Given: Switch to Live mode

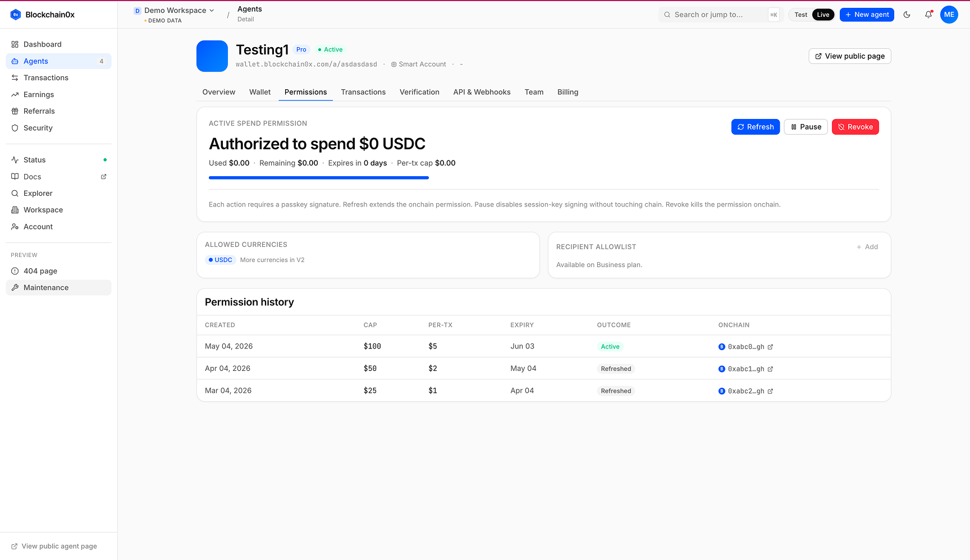Looking at the screenshot, I should [823, 15].
